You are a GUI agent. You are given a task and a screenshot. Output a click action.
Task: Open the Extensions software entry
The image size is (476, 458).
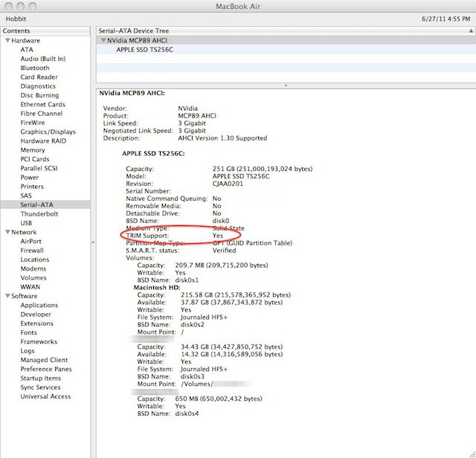click(x=37, y=323)
